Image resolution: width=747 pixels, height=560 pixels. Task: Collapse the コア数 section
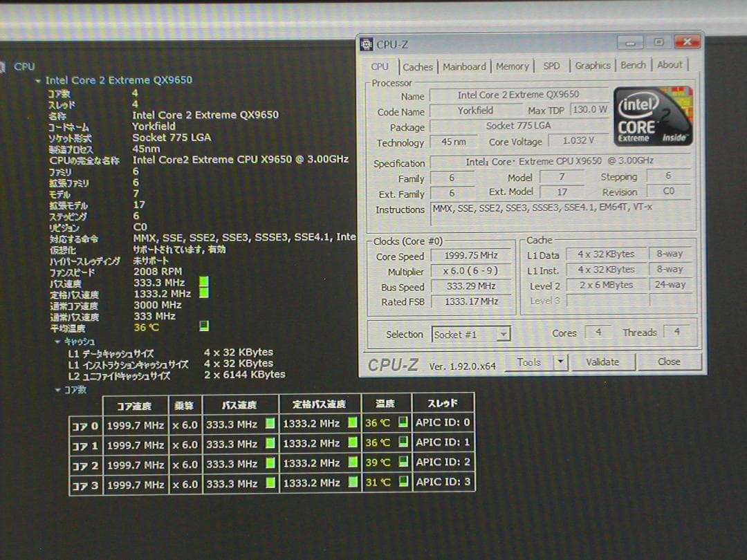pyautogui.click(x=57, y=389)
